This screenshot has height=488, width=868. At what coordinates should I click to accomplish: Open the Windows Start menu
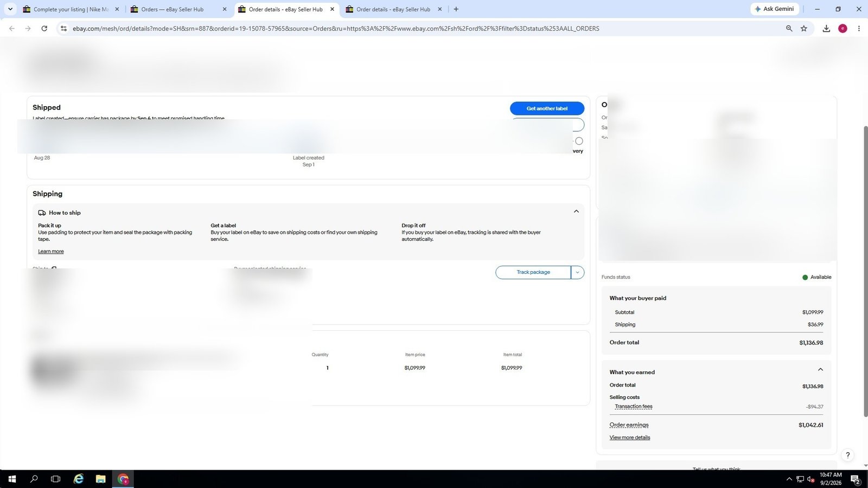pos(12,479)
